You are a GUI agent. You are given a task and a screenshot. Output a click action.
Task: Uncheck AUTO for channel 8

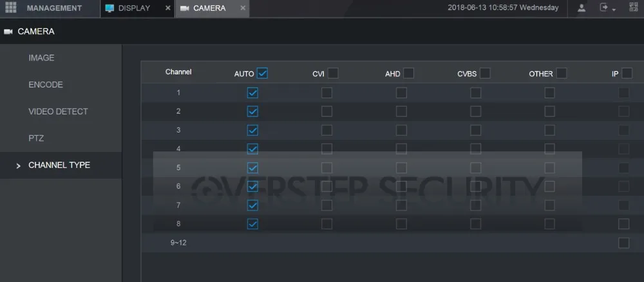[x=252, y=223]
